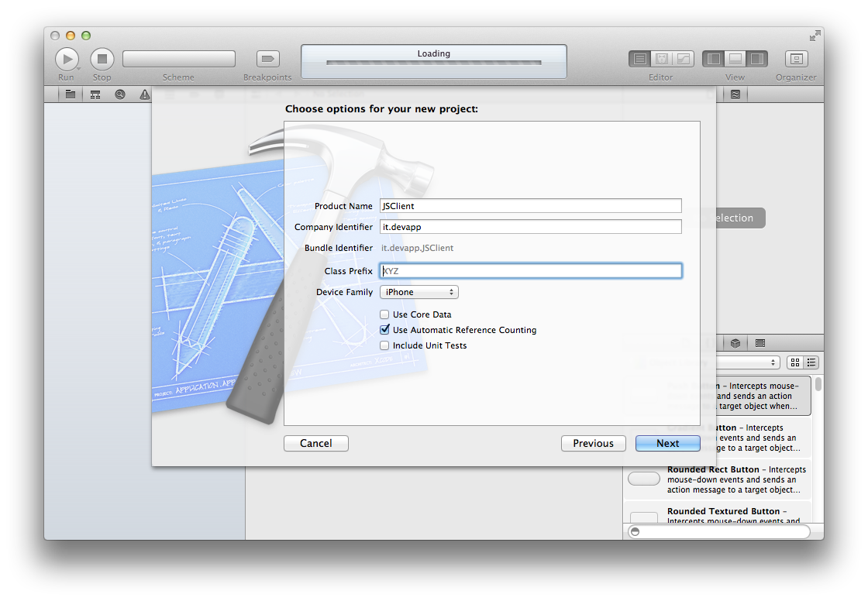Expand the object library selector popup
The image size is (868, 601).
click(748, 362)
